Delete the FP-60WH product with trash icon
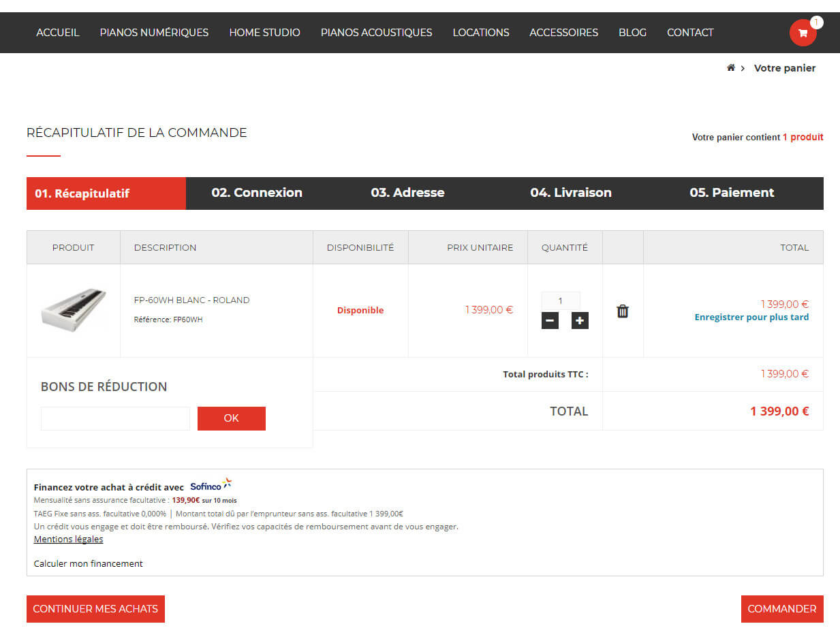This screenshot has width=840, height=639. (623, 311)
